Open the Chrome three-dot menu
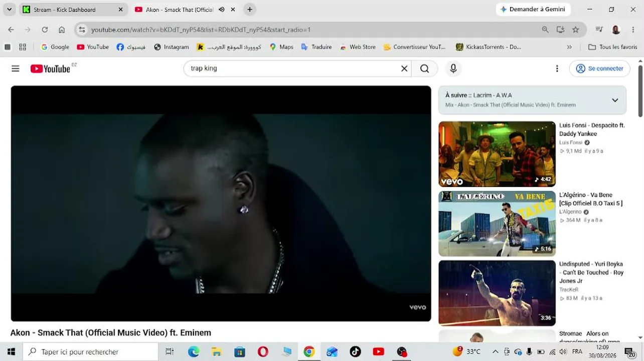The image size is (644, 361). pos(633,30)
